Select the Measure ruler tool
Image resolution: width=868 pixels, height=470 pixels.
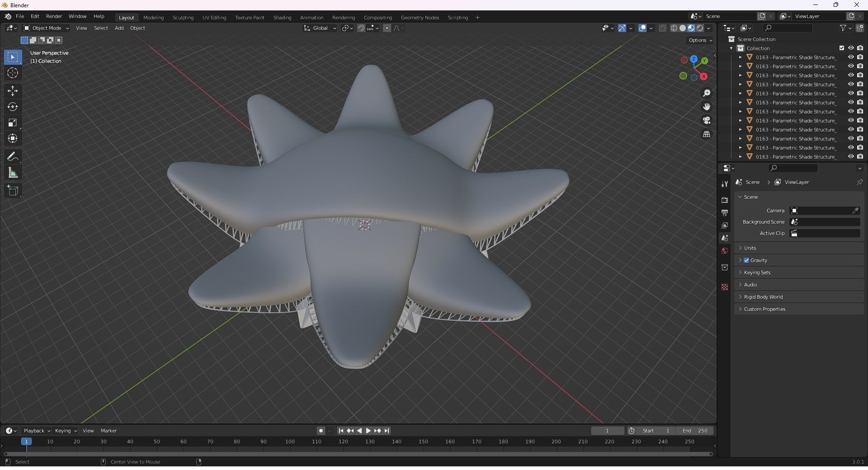[13, 173]
